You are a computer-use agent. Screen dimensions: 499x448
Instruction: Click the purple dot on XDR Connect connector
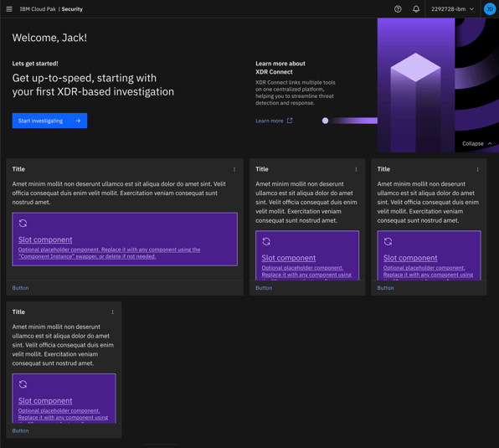point(325,121)
